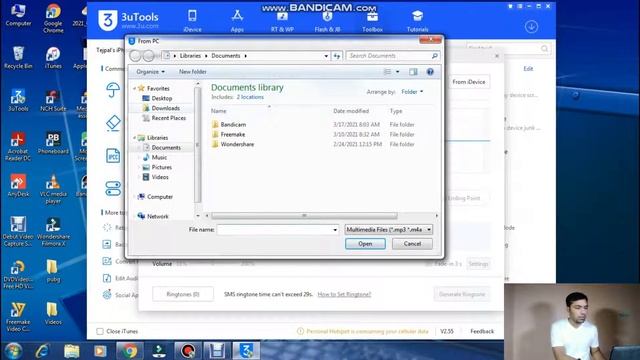Click the back navigation button in dialog
This screenshot has height=360, width=640.
point(135,56)
